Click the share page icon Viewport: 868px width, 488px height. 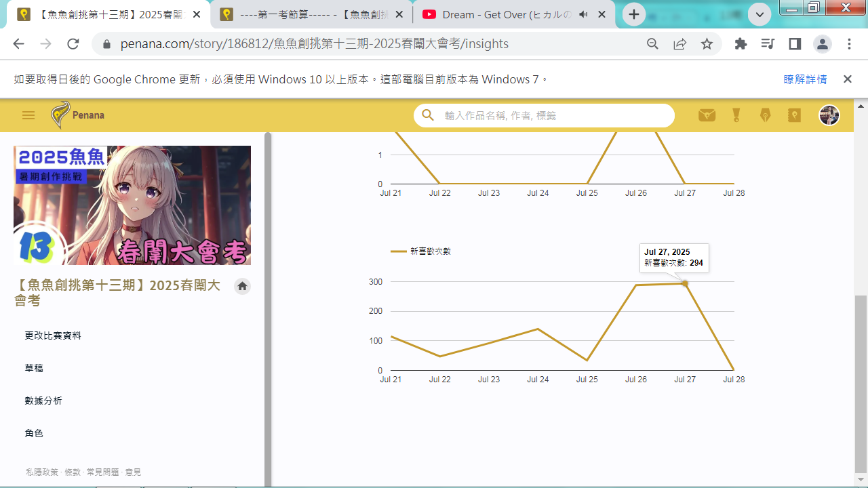point(679,44)
